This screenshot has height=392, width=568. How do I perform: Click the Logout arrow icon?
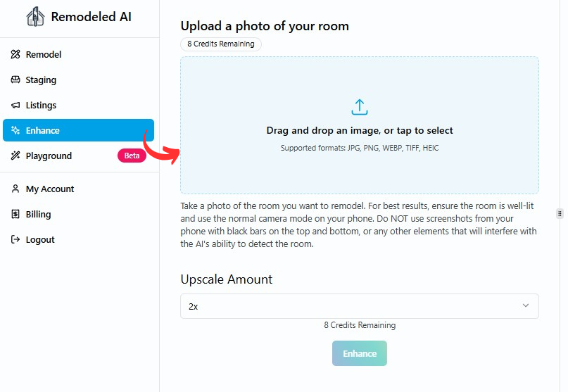pyautogui.click(x=15, y=240)
